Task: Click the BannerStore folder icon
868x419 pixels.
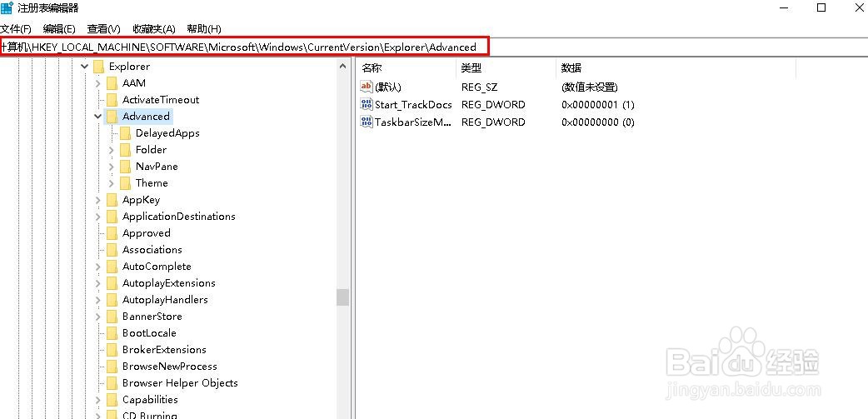Action: point(112,316)
